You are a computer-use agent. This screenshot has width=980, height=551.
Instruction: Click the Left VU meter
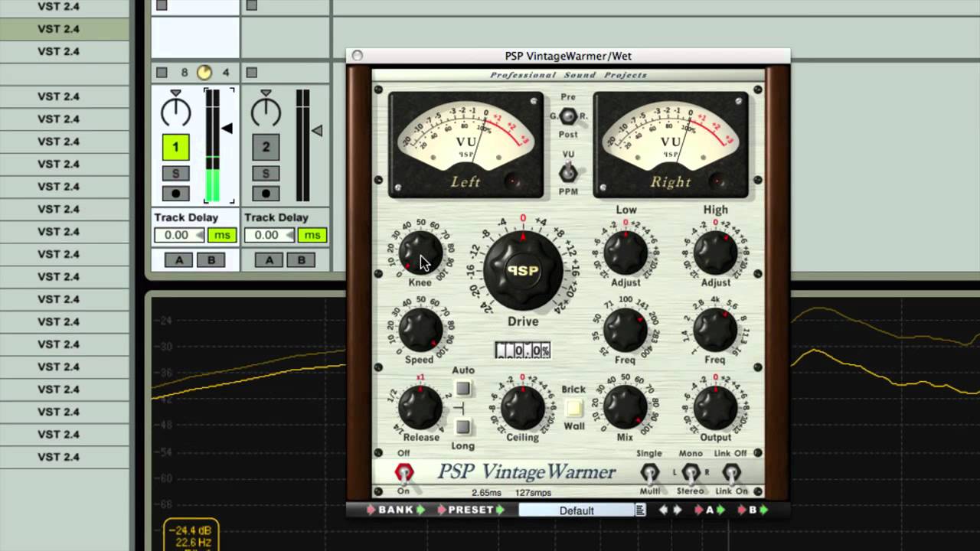[465, 145]
